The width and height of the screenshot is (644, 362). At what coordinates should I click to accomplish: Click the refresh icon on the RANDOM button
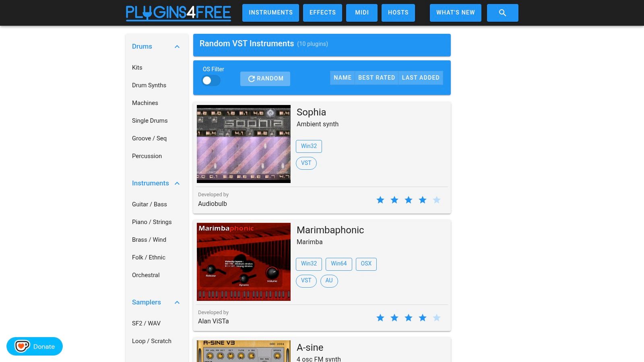point(251,79)
